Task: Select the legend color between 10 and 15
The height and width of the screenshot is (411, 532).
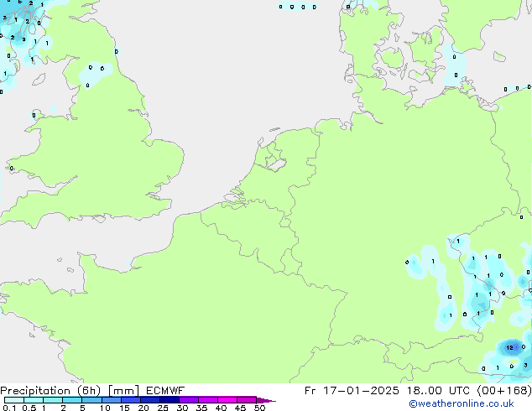Action: [x=112, y=400]
